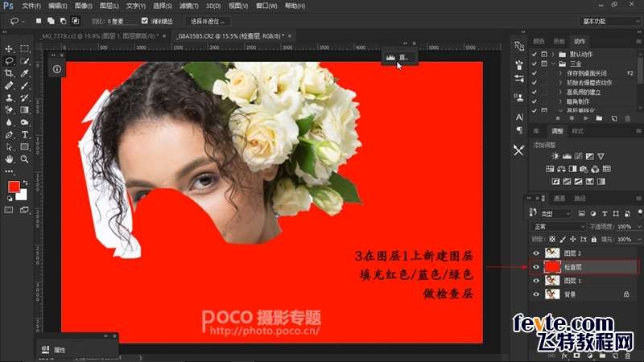Select the Rectangle shape tool
Screen dimensions: 644x362
[25, 147]
